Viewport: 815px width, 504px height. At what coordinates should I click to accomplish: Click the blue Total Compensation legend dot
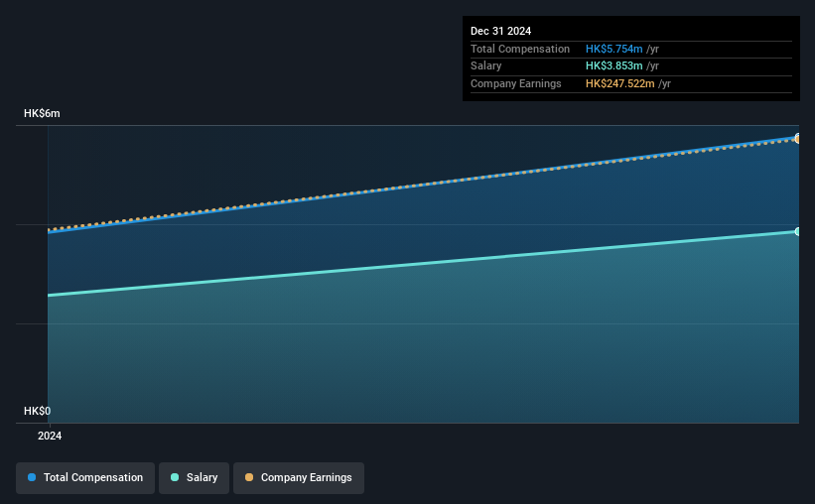[x=32, y=477]
